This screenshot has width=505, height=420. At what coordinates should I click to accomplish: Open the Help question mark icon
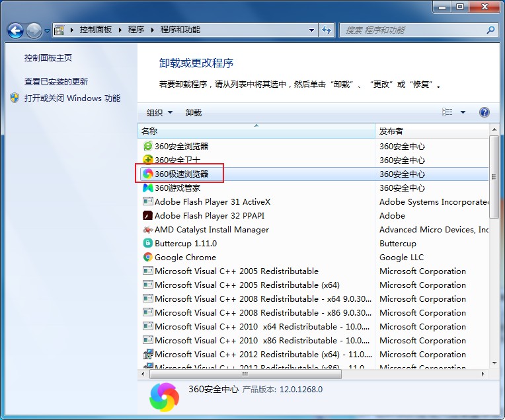point(485,112)
